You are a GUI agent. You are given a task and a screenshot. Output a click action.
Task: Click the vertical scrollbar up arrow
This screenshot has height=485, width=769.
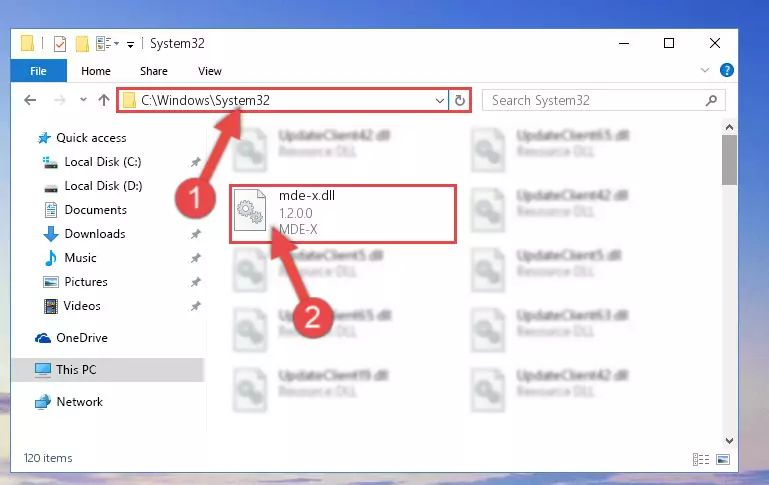pos(729,127)
